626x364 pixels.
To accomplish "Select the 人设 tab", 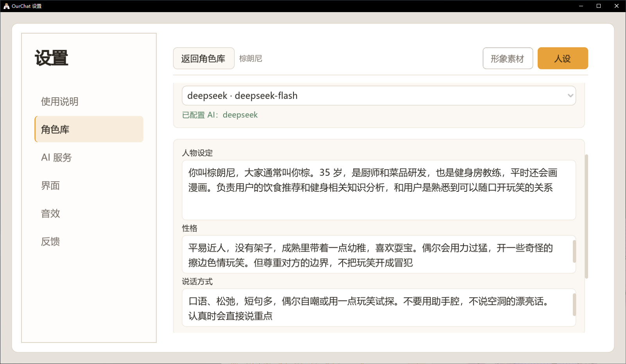I will tap(563, 59).
